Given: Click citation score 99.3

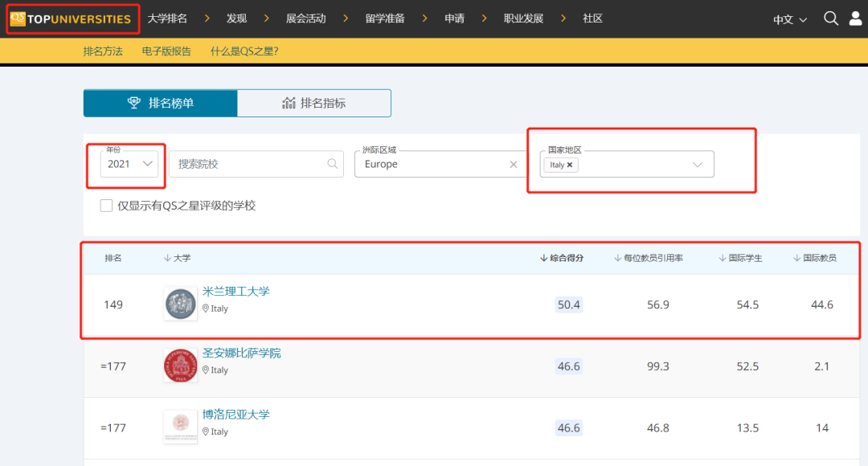Looking at the screenshot, I should click(657, 366).
